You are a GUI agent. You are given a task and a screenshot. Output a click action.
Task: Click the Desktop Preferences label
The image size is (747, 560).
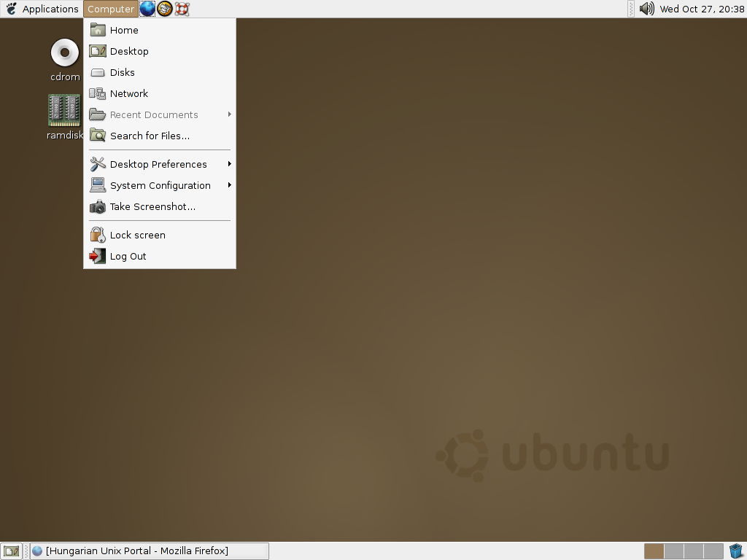click(x=158, y=164)
